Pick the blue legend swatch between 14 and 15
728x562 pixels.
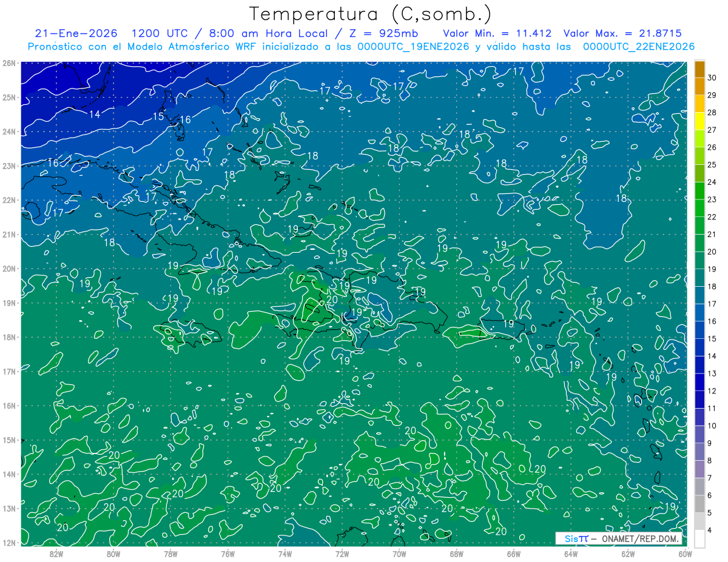699,347
